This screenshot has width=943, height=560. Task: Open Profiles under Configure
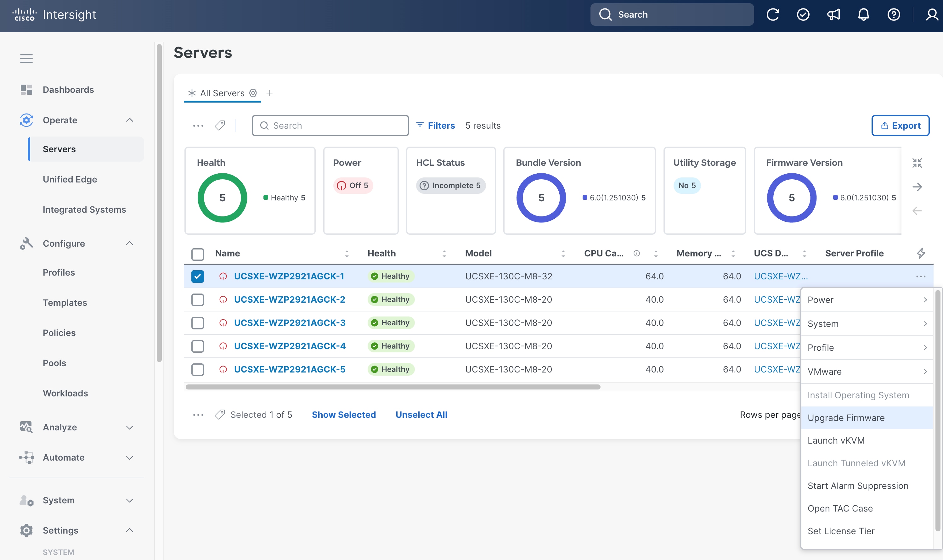(x=59, y=272)
